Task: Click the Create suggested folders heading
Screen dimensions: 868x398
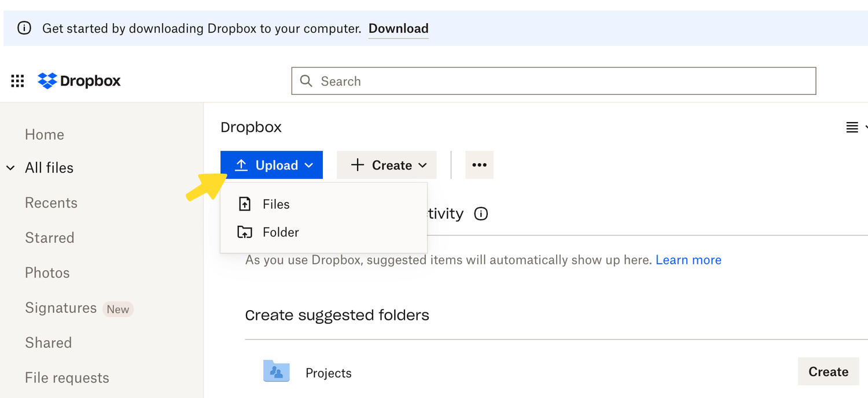Action: tap(337, 315)
